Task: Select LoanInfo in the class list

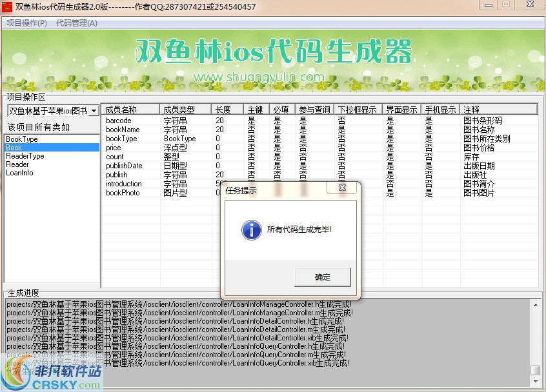Action: [x=19, y=173]
